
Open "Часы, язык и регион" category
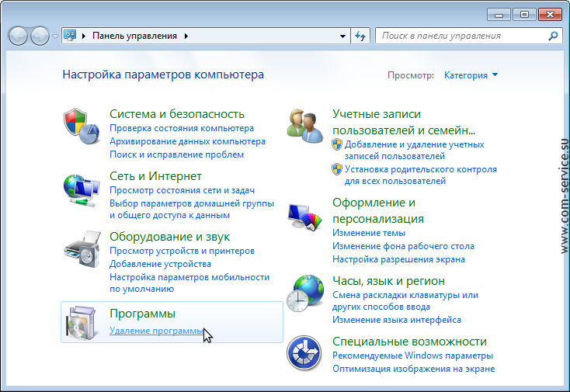[x=388, y=281]
